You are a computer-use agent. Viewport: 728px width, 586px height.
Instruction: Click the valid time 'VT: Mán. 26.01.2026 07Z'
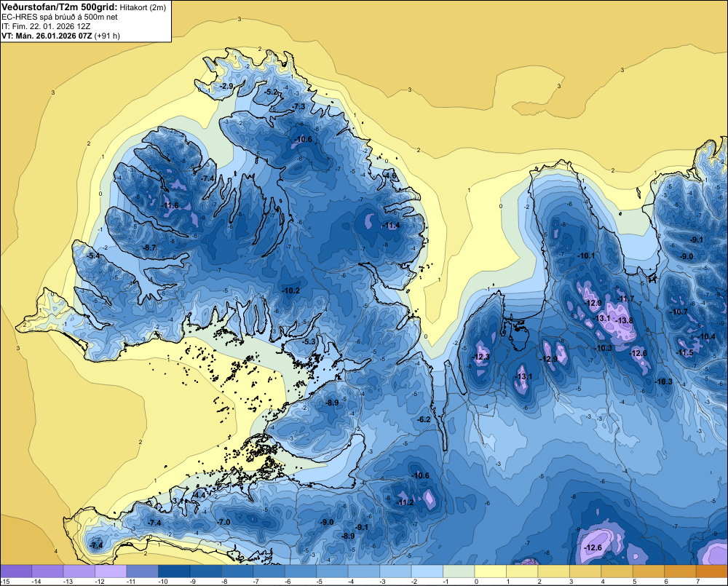click(x=47, y=36)
